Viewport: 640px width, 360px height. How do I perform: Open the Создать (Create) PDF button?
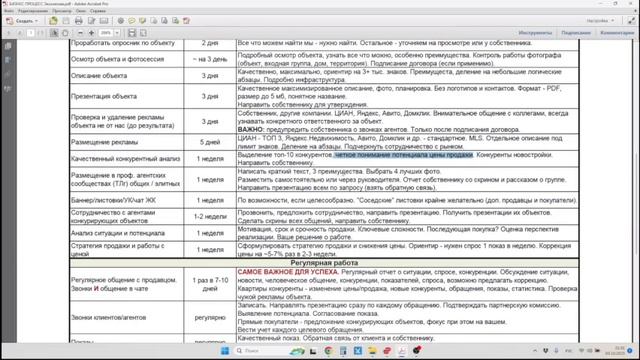(x=22, y=21)
